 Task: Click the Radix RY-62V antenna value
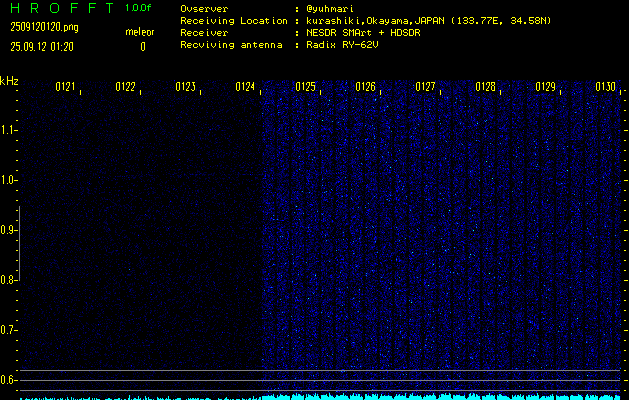point(342,45)
